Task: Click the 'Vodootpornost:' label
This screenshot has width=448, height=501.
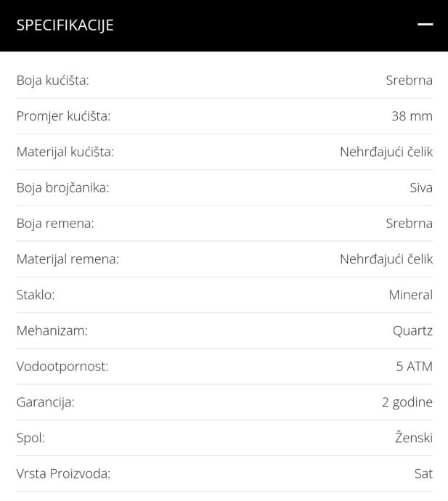Action: [62, 366]
